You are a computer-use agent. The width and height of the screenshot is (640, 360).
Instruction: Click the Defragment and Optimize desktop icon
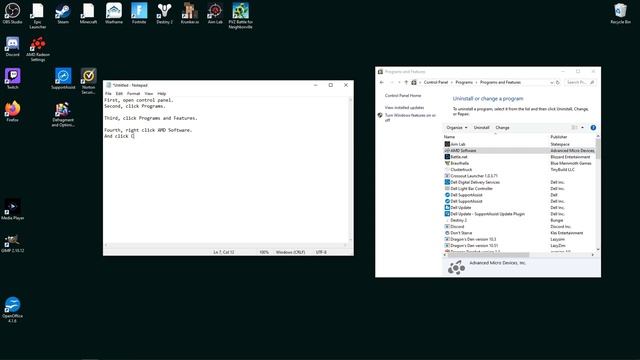(63, 114)
